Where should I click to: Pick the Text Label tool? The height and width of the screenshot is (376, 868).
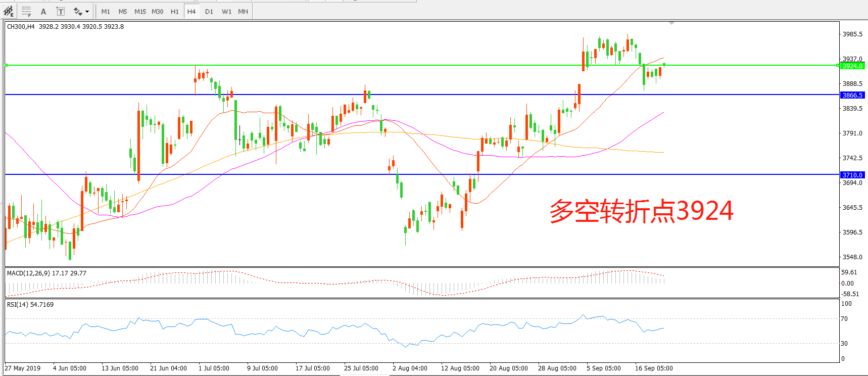click(61, 11)
